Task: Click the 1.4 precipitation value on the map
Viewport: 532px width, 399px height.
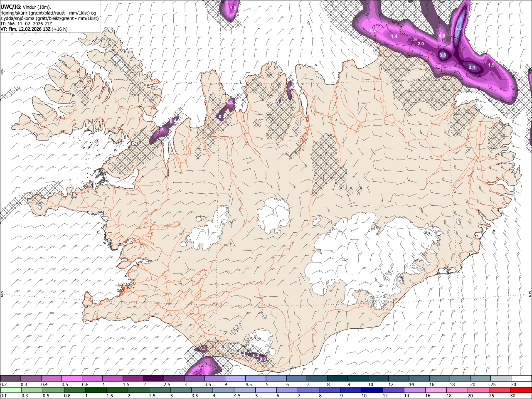Action: click(x=394, y=37)
